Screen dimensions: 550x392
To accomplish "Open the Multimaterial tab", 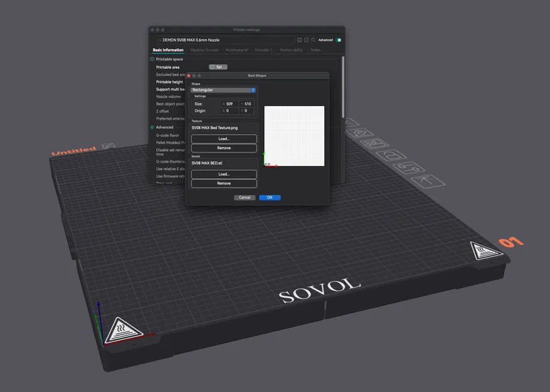I will [236, 50].
